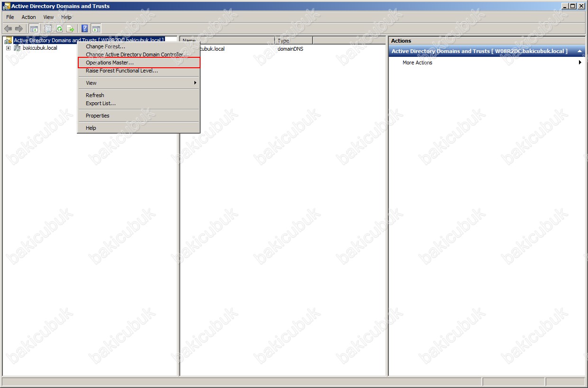This screenshot has height=388, width=588.
Task: Close the Domains and Trusts window
Action: point(581,6)
